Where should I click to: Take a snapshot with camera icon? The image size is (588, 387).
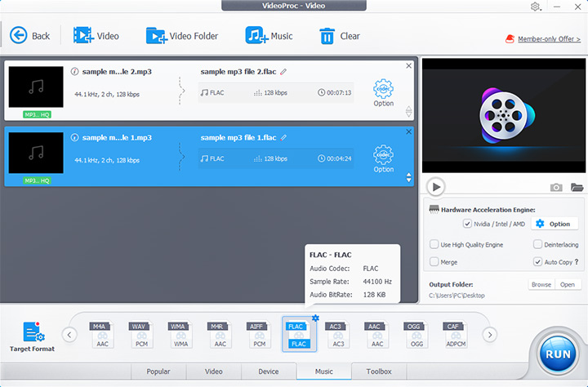(556, 187)
